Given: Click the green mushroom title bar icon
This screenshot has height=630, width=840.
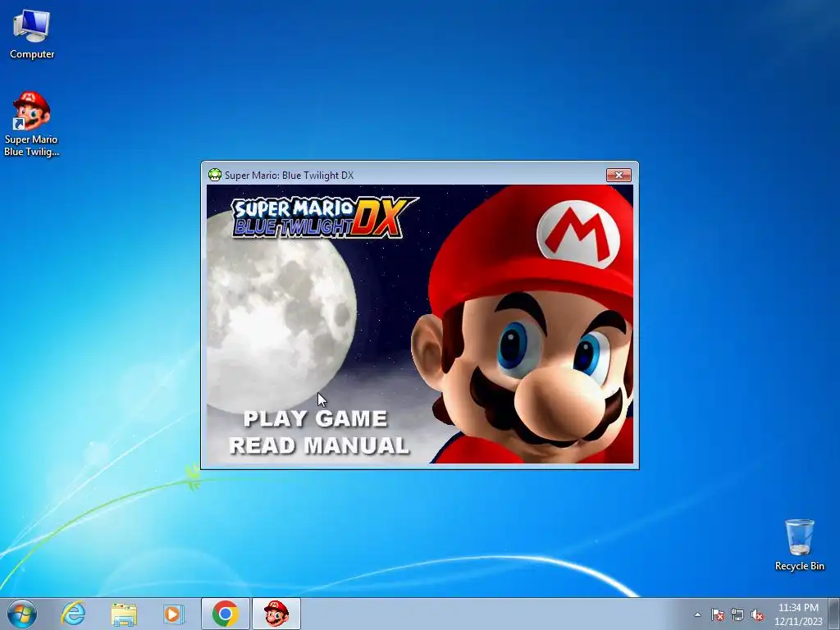Looking at the screenshot, I should [215, 176].
